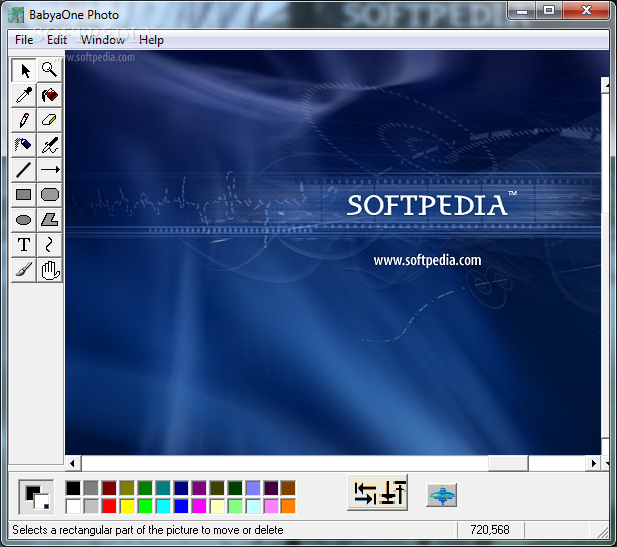Select the text tool
This screenshot has width=617, height=547.
(x=24, y=245)
